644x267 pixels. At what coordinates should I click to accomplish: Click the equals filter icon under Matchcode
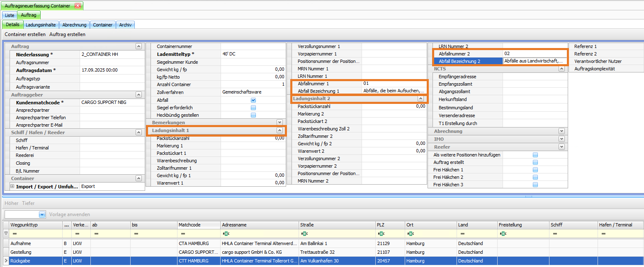[x=181, y=233]
